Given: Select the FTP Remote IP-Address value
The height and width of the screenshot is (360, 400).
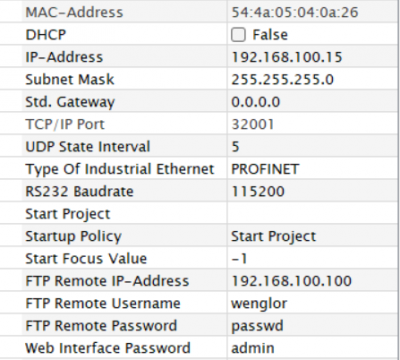Looking at the screenshot, I should pos(313,281).
